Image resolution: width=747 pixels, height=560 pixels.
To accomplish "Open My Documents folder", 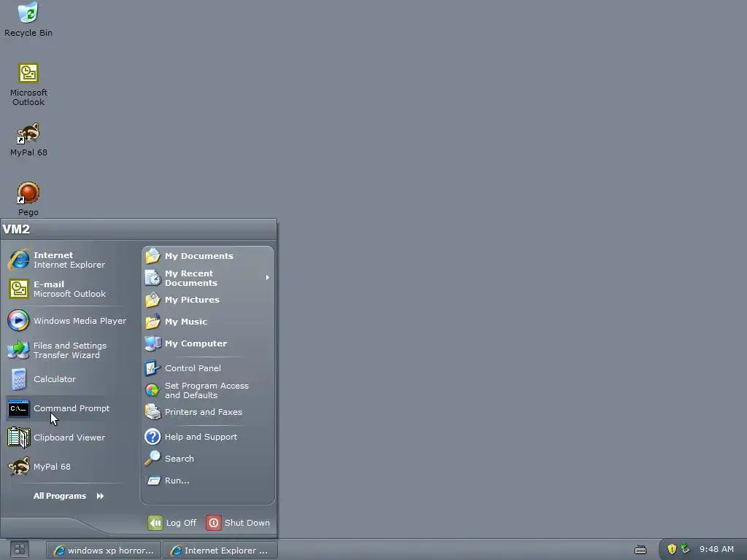I will [x=208, y=256].
